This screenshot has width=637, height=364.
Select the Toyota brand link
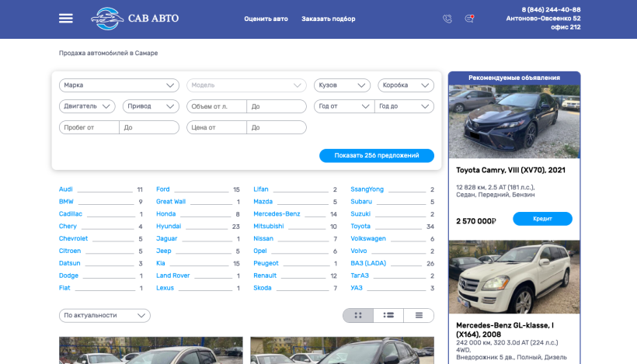tap(360, 226)
